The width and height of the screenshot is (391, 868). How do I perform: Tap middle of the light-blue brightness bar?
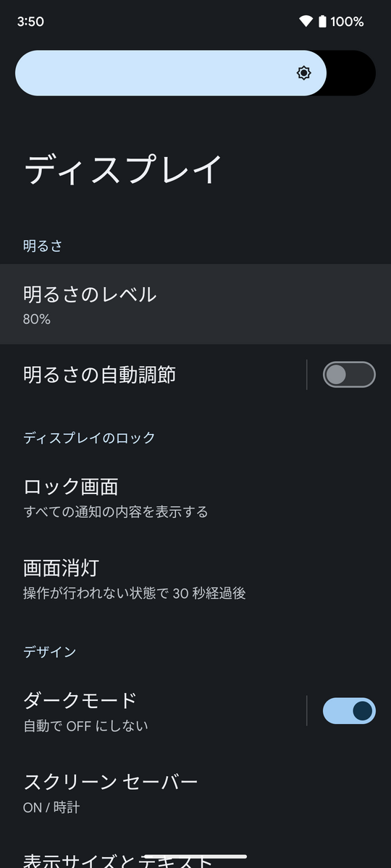click(x=171, y=73)
